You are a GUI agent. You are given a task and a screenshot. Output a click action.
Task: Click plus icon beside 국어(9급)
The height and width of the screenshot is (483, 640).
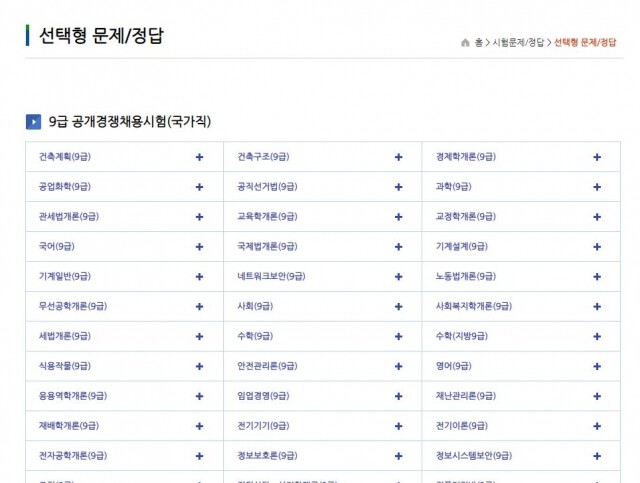(200, 246)
